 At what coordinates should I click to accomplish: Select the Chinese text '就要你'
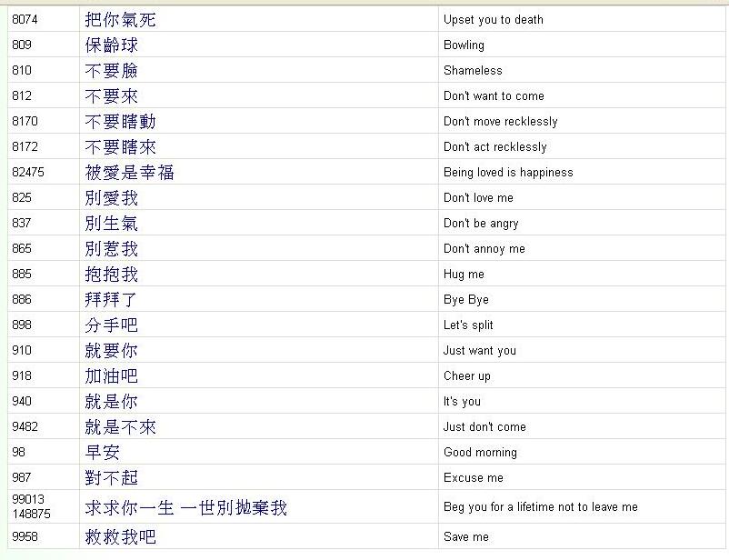[x=112, y=351]
